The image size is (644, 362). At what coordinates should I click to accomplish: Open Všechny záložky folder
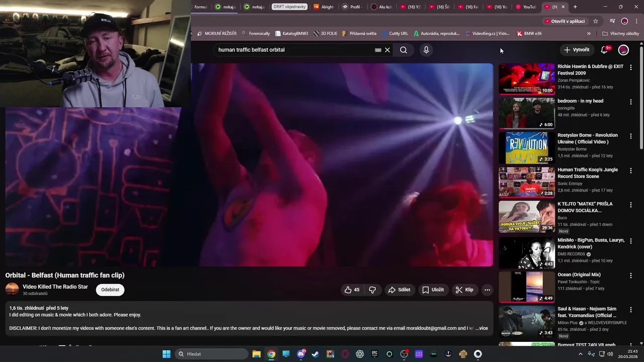[620, 34]
